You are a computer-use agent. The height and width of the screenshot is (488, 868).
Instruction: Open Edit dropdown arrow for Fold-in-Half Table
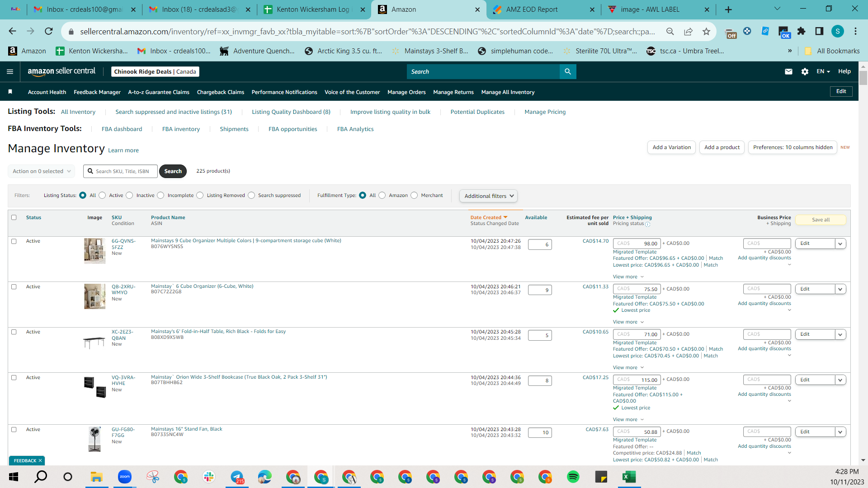[840, 334]
